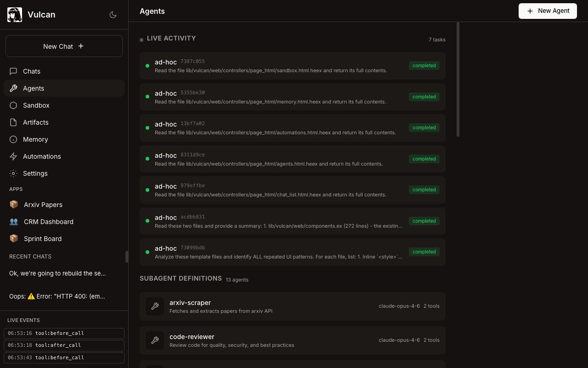
Task: Click the Automations lightning bolt icon
Action: 13,156
